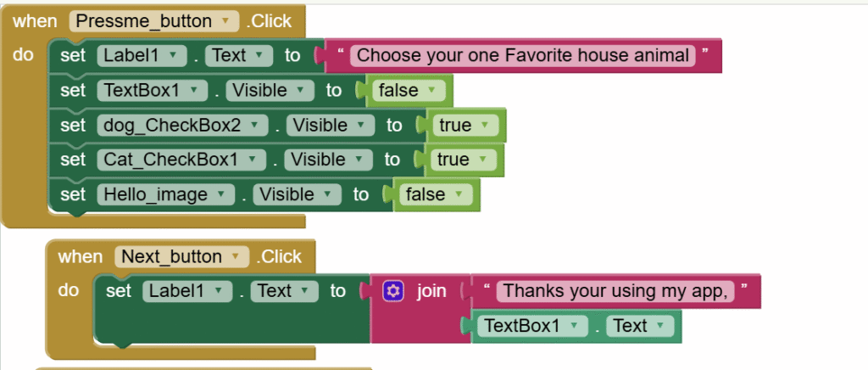Viewport: 868px width, 370px height.
Task: Select the join block label
Action: coord(431,291)
